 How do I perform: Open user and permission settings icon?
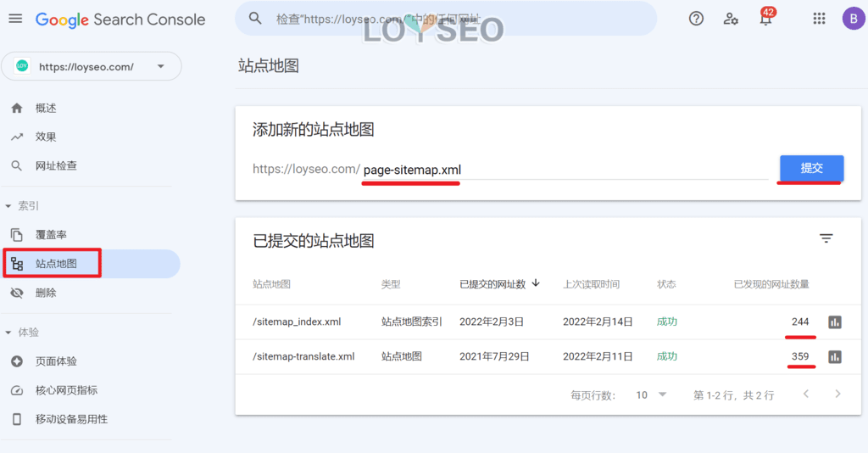[x=731, y=19]
